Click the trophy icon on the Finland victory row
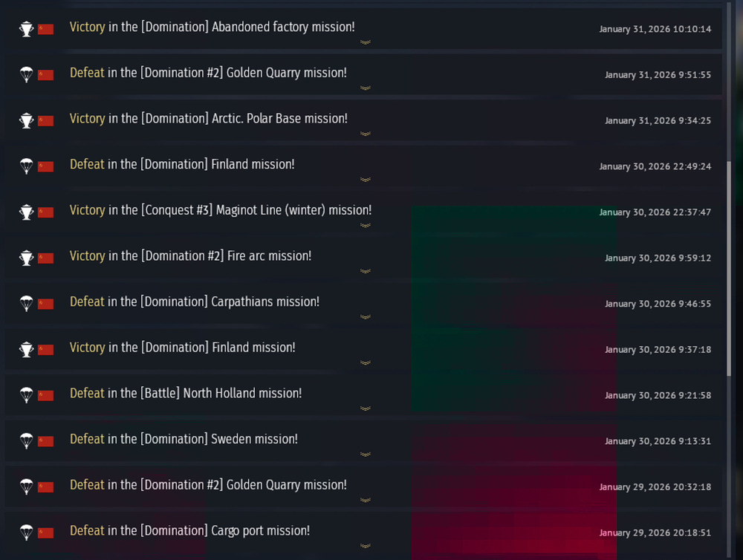 click(26, 348)
